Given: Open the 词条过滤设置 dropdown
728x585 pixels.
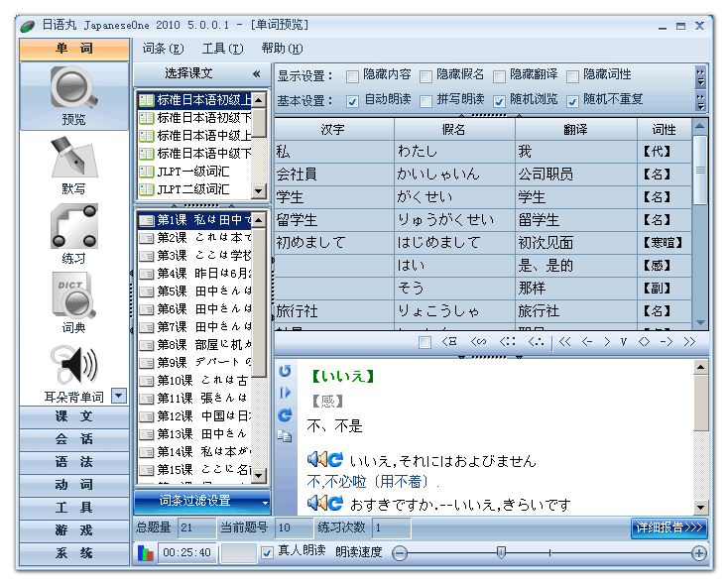Looking at the screenshot, I should (x=202, y=501).
